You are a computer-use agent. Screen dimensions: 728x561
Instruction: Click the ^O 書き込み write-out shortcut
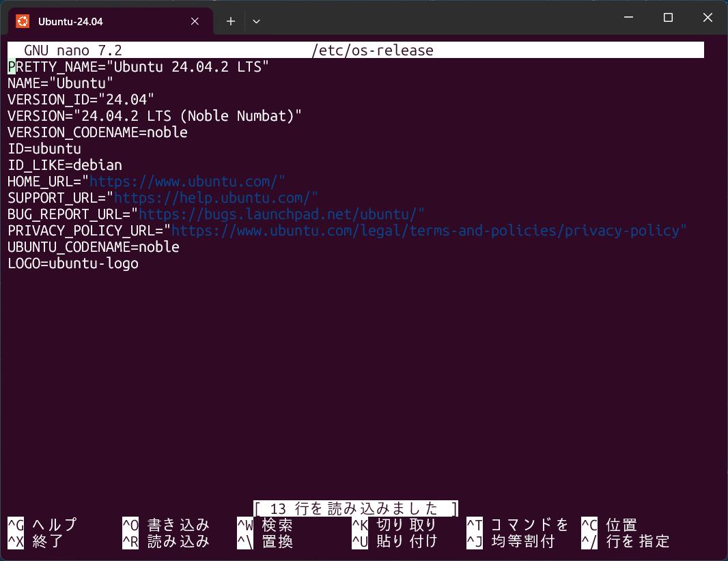point(166,525)
